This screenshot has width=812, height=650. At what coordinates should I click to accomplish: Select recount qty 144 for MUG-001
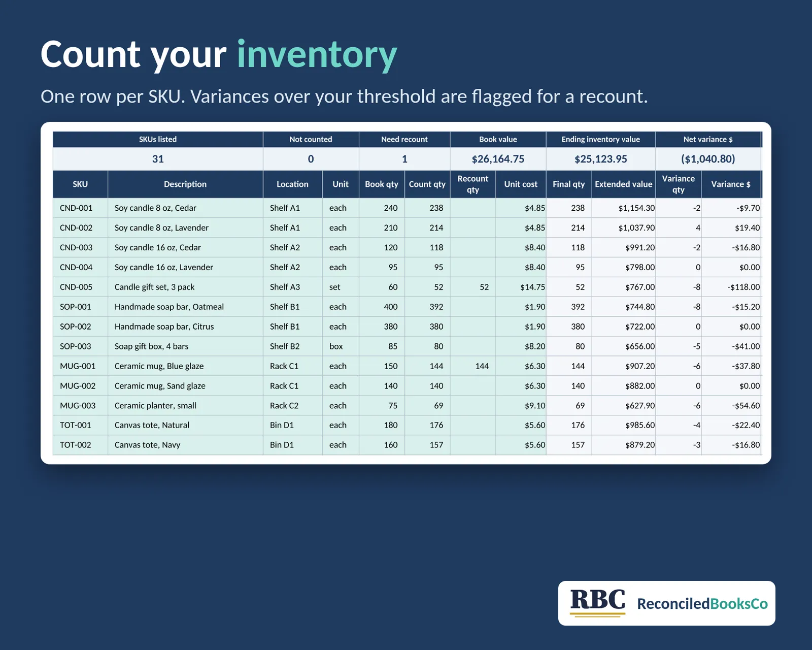pos(473,367)
